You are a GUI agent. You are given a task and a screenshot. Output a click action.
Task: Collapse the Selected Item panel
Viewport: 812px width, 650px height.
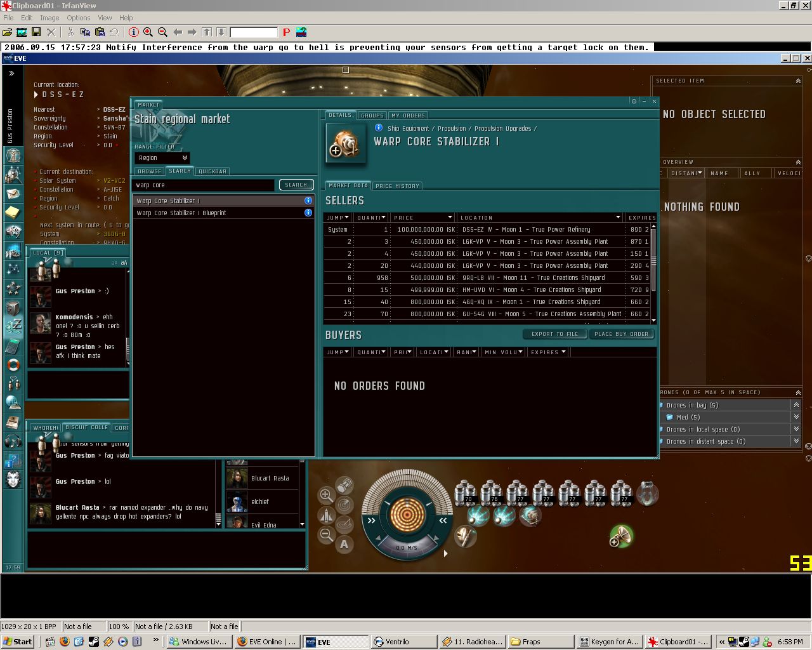(798, 81)
